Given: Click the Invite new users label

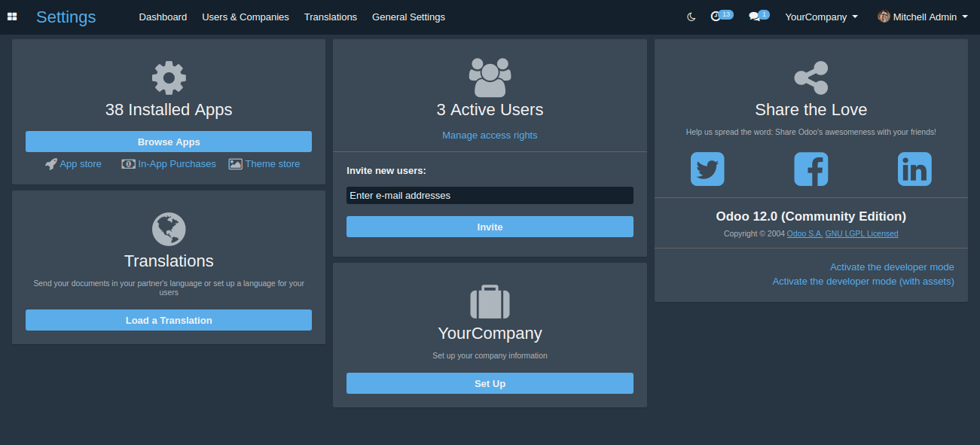Looking at the screenshot, I should coord(386,171).
